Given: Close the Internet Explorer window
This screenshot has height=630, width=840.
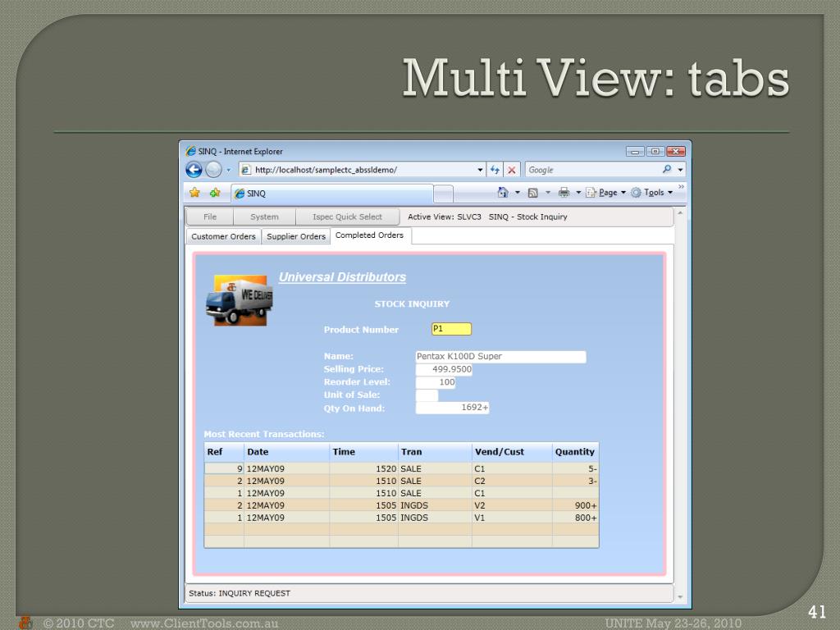Looking at the screenshot, I should click(x=676, y=152).
